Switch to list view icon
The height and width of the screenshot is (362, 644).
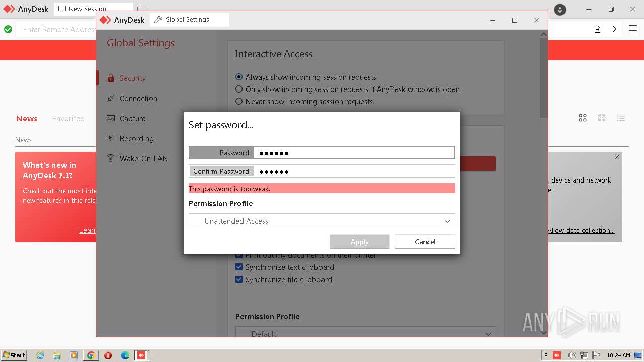[621, 118]
